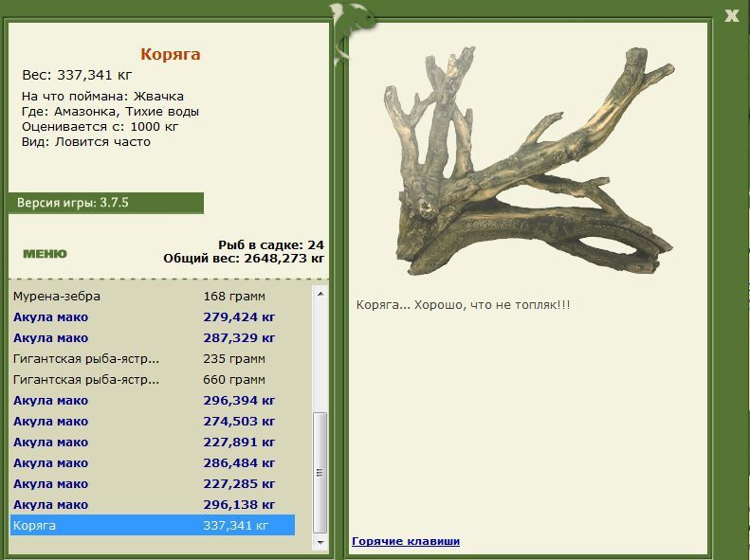Viewport: 750px width, 560px height.
Task: Select Акула мако 286,484 кг row
Action: point(153,463)
